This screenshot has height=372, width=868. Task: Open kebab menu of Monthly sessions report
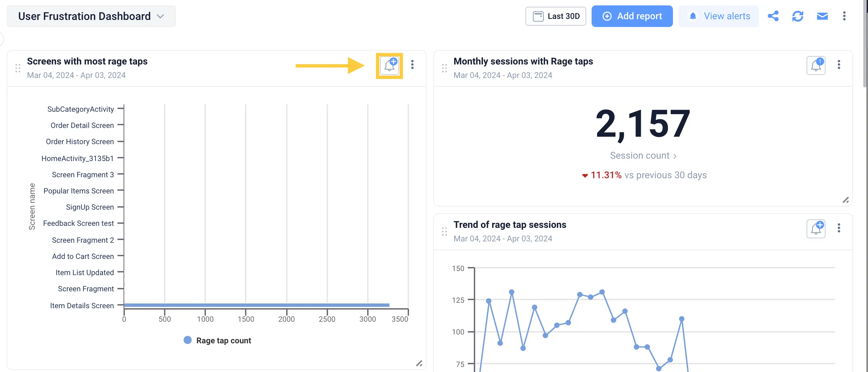pos(839,64)
